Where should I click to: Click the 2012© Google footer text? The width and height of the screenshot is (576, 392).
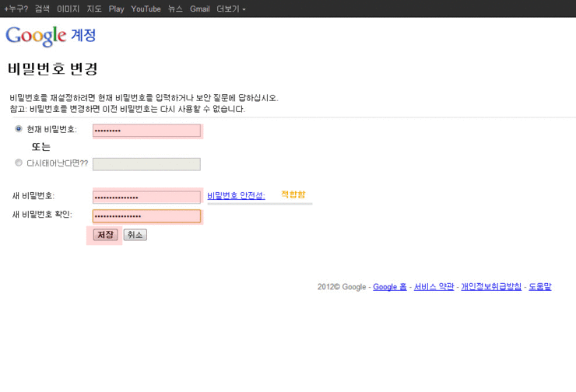click(342, 287)
